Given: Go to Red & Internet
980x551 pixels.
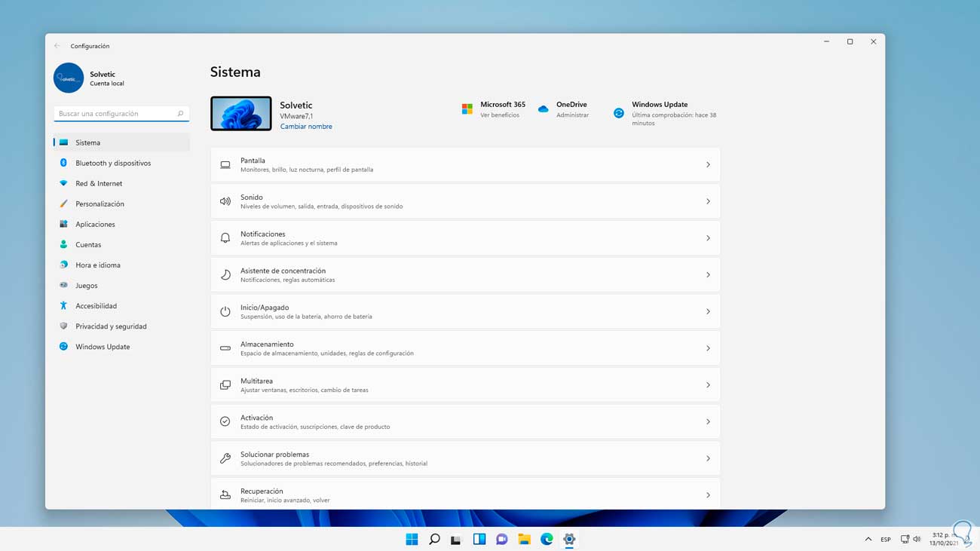Looking at the screenshot, I should click(121, 183).
